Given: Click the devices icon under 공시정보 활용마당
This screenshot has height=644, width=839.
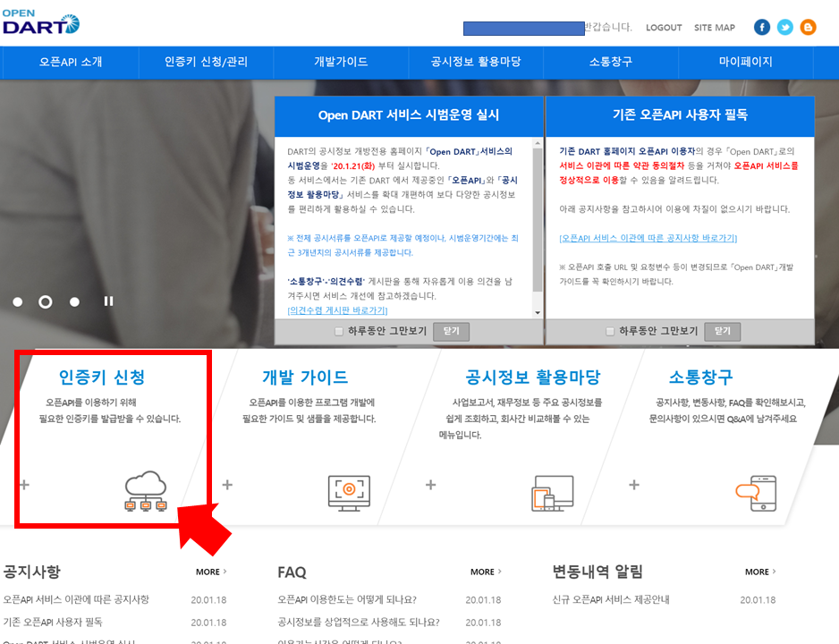Looking at the screenshot, I should point(552,493).
